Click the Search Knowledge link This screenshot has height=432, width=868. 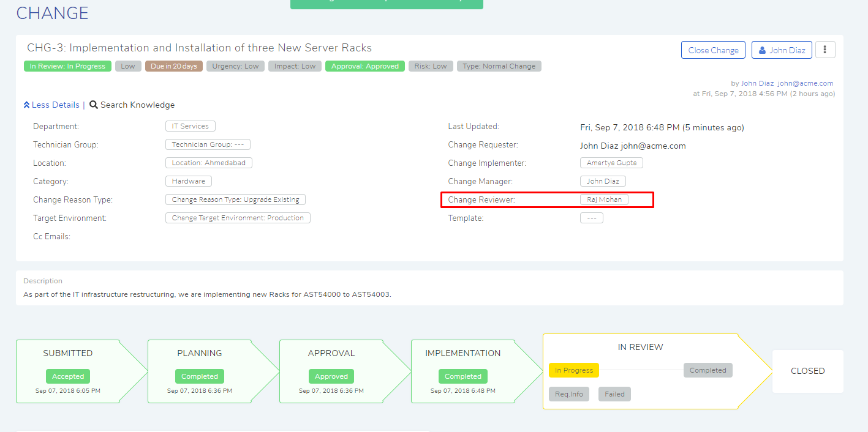point(137,105)
